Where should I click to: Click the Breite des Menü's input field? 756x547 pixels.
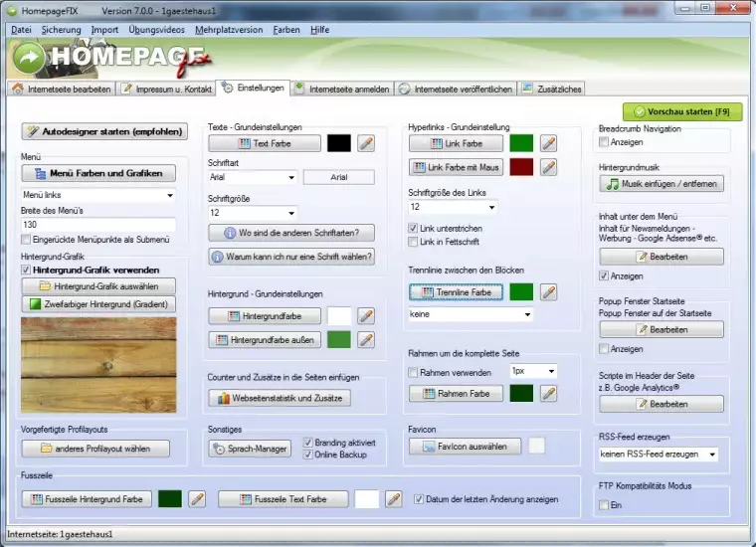tap(98, 225)
